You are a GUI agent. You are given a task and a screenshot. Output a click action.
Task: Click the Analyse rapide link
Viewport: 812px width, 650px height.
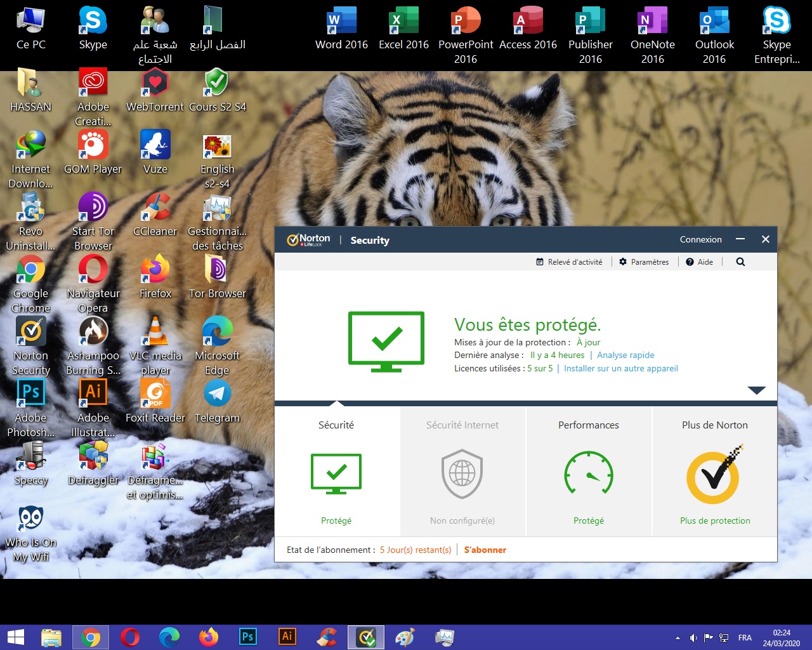click(x=625, y=355)
